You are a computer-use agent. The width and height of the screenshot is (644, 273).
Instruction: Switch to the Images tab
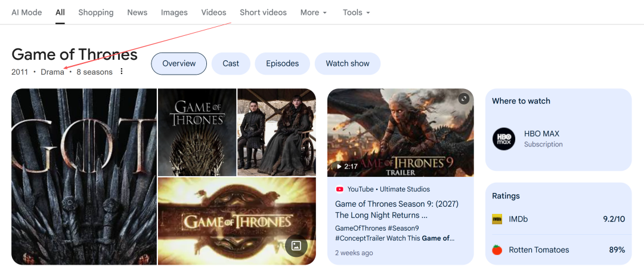[x=174, y=13]
